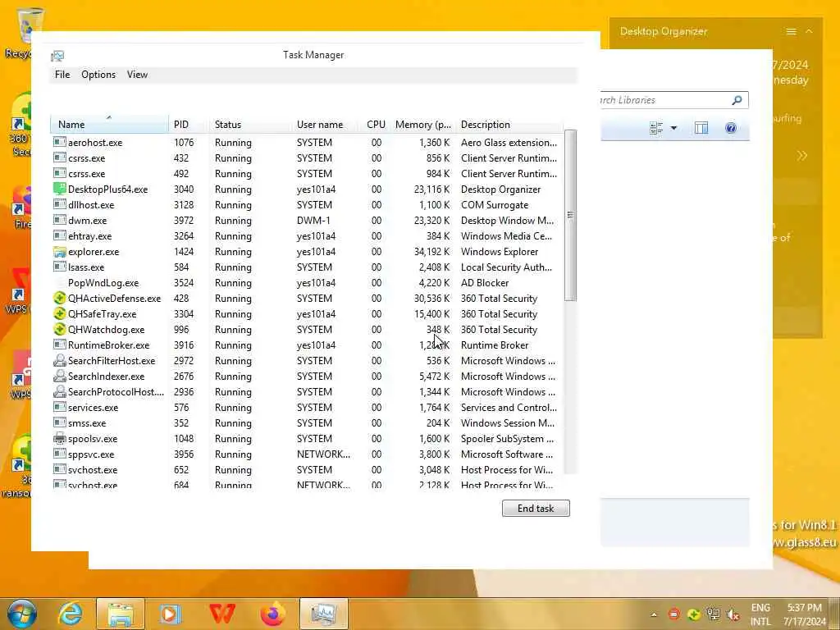Sort processes by PID column header

coord(189,125)
